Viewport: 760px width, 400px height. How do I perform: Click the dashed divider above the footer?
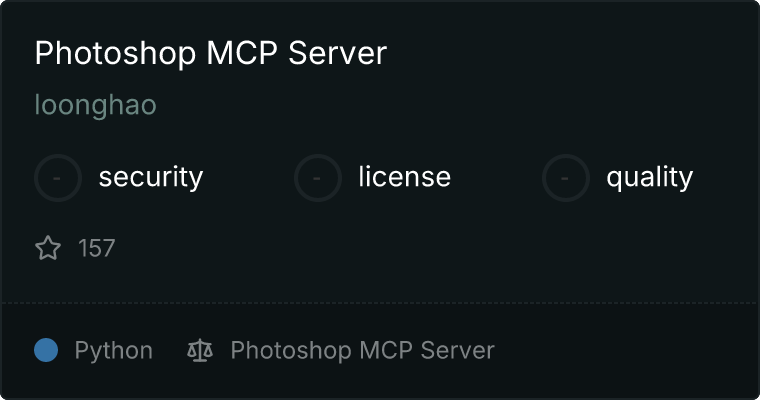(380, 303)
